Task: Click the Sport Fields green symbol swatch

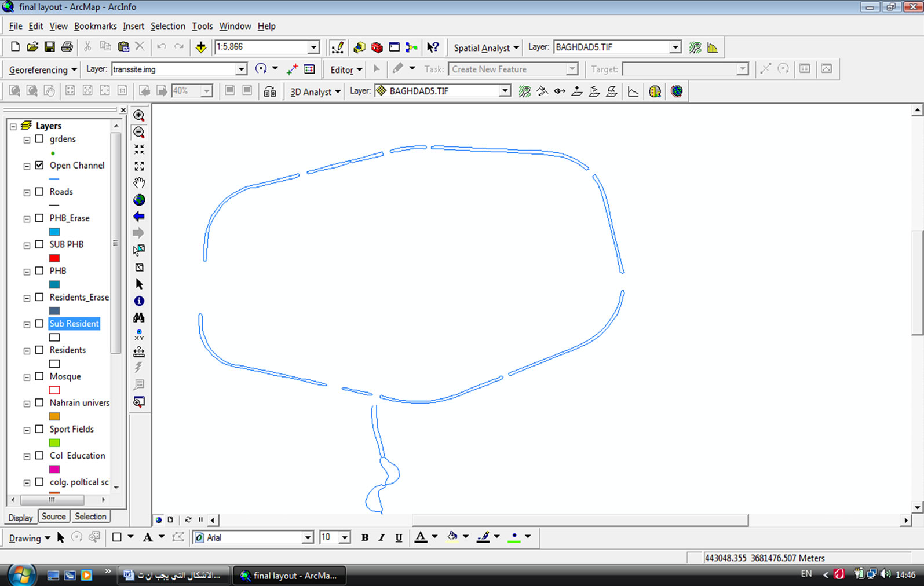Action: point(54,442)
